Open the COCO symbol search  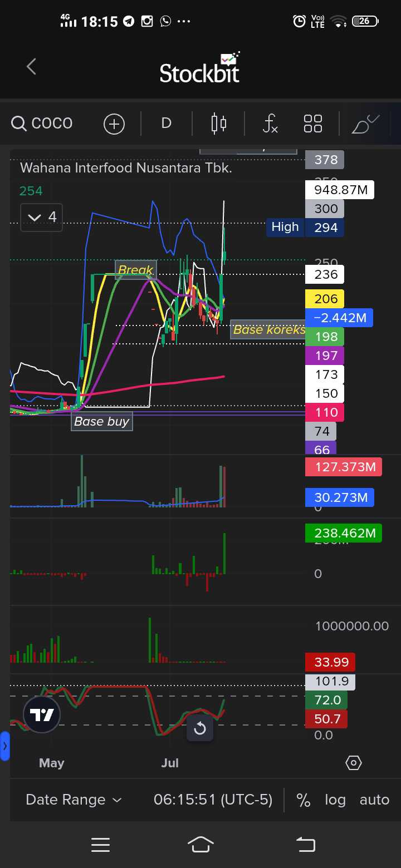click(x=42, y=123)
